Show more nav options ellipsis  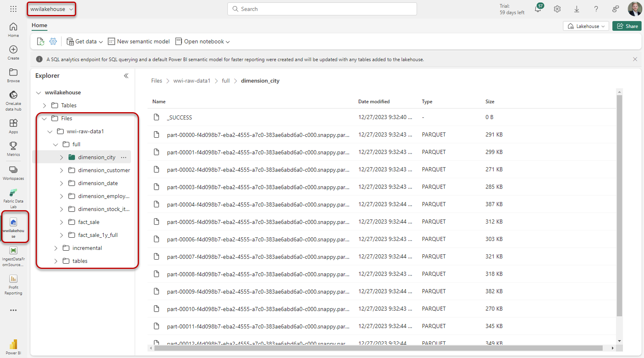point(13,310)
